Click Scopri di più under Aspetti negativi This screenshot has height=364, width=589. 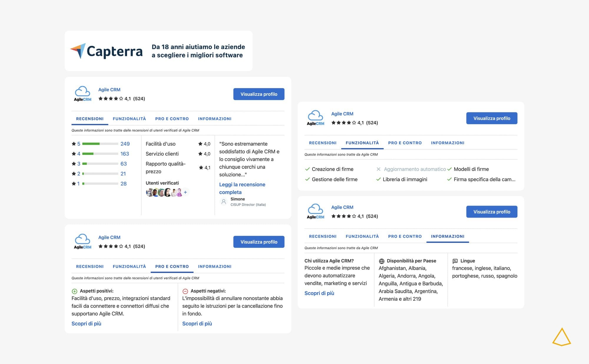tap(197, 323)
